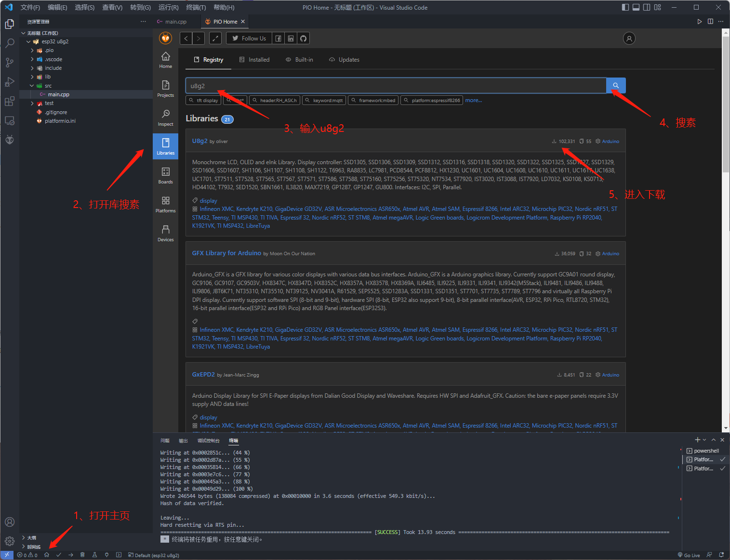Open the 终端(T) menu in menu bar

pos(196,7)
